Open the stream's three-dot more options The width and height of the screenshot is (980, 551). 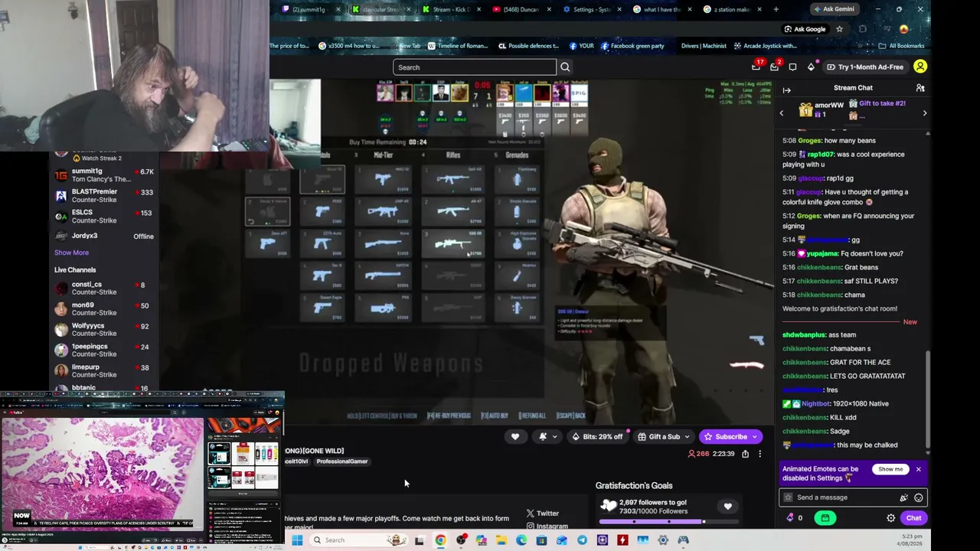[x=759, y=454]
